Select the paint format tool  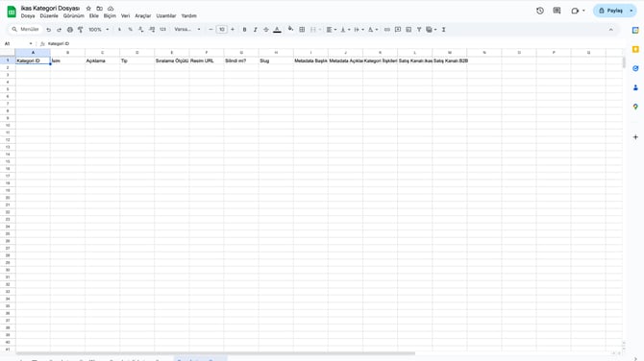click(x=81, y=30)
